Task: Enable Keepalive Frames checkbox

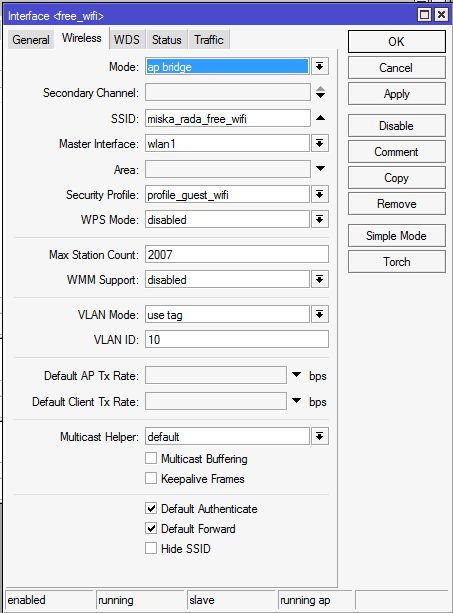Action: 151,478
